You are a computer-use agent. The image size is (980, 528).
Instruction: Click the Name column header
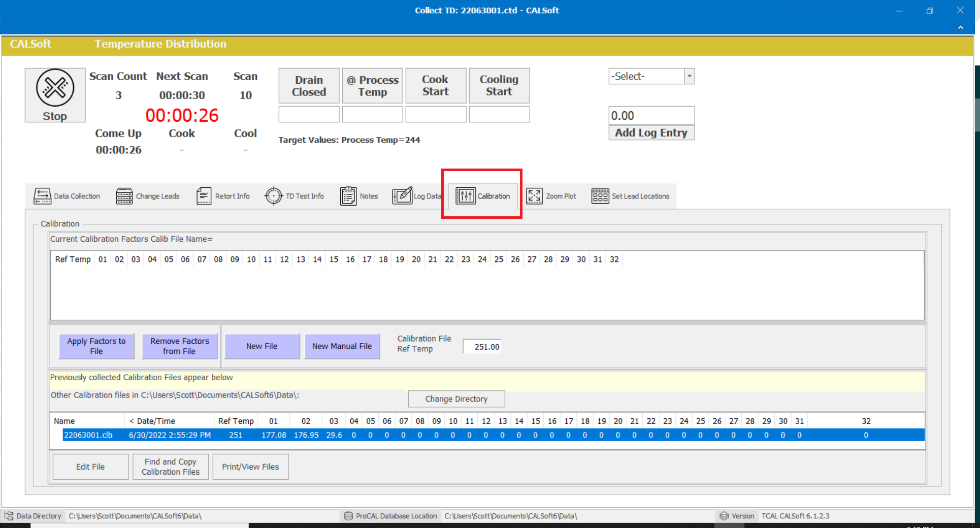[x=87, y=421]
